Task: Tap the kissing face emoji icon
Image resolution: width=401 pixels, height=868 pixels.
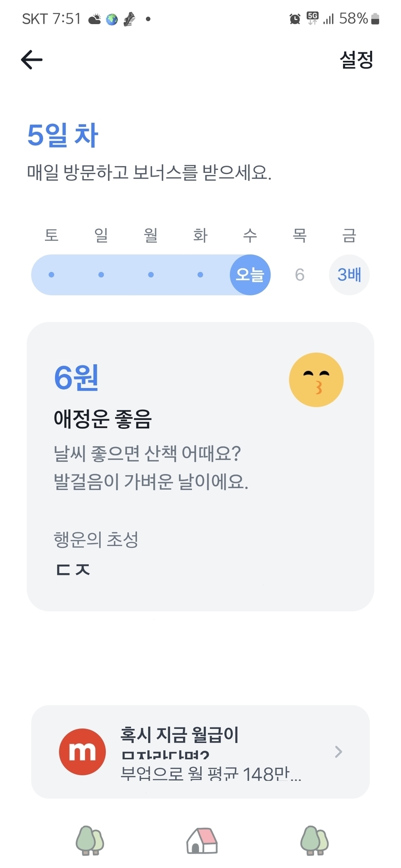Action: click(316, 380)
